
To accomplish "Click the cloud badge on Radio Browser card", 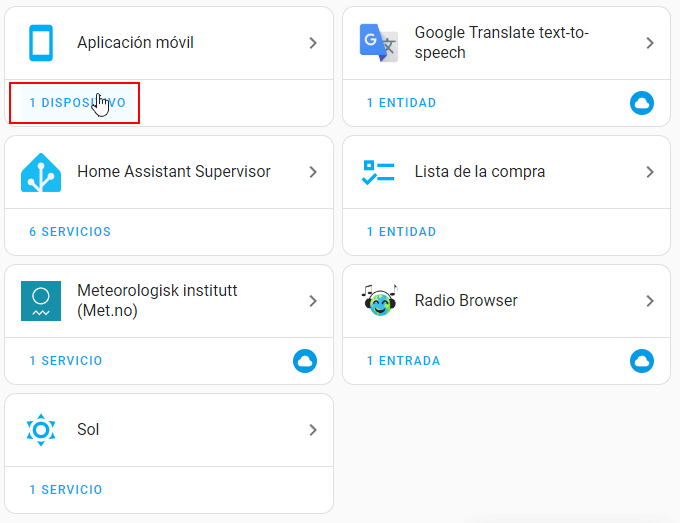I will pos(642,361).
